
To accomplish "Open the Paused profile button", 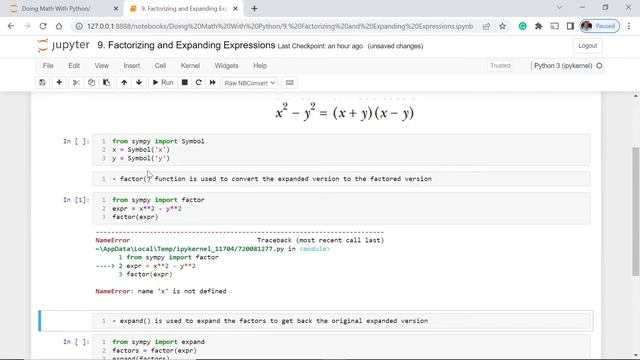I will (600, 26).
